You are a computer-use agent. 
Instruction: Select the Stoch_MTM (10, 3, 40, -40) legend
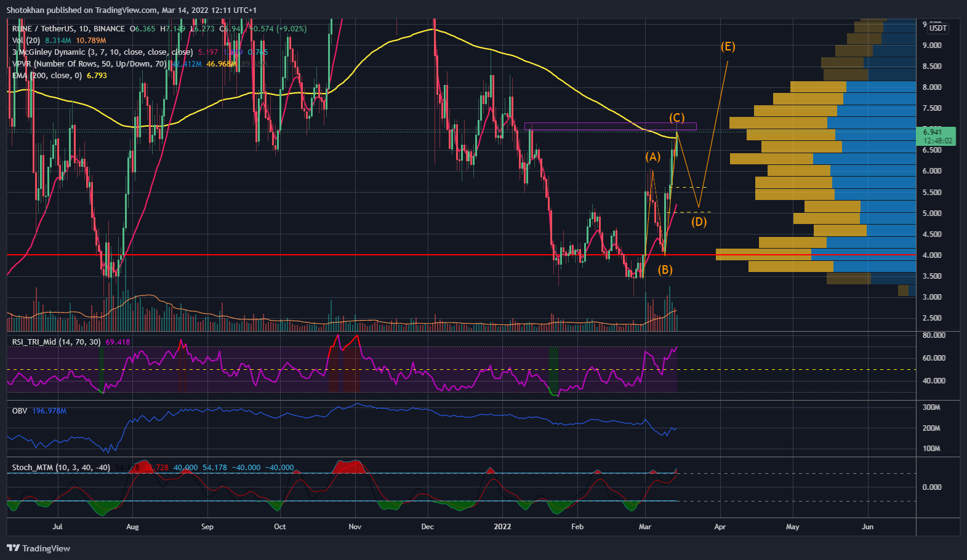click(61, 468)
